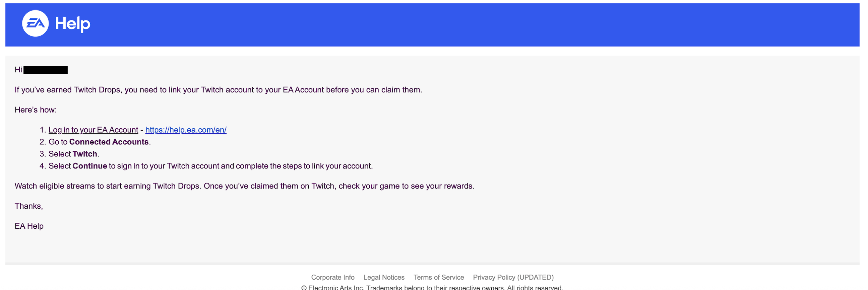
Task: Open the Privacy Policy (UPDATED) footer link
Action: point(513,277)
